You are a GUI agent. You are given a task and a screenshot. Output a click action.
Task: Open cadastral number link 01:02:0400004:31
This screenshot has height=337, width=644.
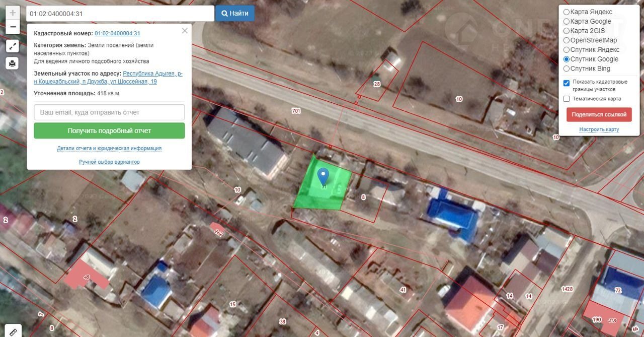coord(117,33)
